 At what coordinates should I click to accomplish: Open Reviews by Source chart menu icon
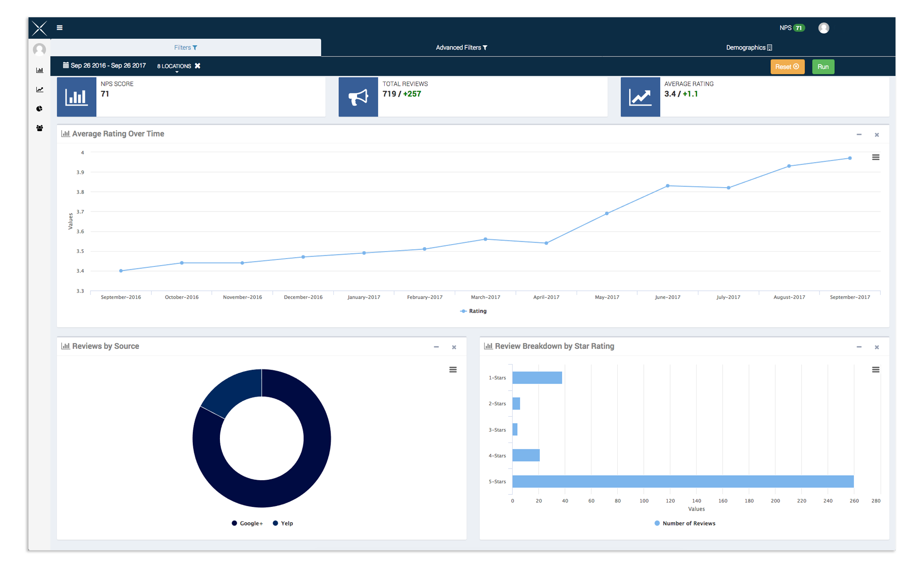tap(452, 370)
